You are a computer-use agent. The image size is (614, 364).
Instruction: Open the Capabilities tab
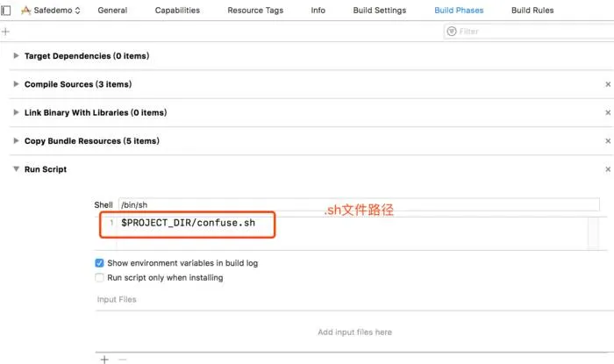pyautogui.click(x=177, y=11)
